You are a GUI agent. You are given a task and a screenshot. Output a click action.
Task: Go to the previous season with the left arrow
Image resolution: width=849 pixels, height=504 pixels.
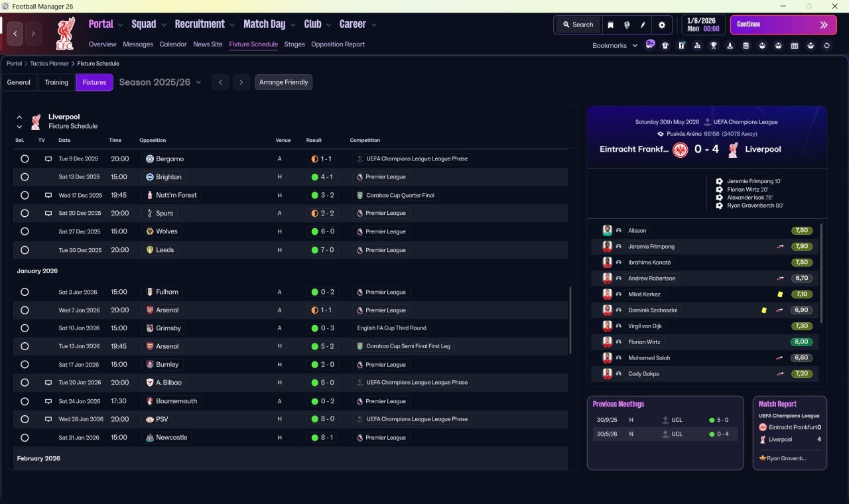pyautogui.click(x=220, y=82)
